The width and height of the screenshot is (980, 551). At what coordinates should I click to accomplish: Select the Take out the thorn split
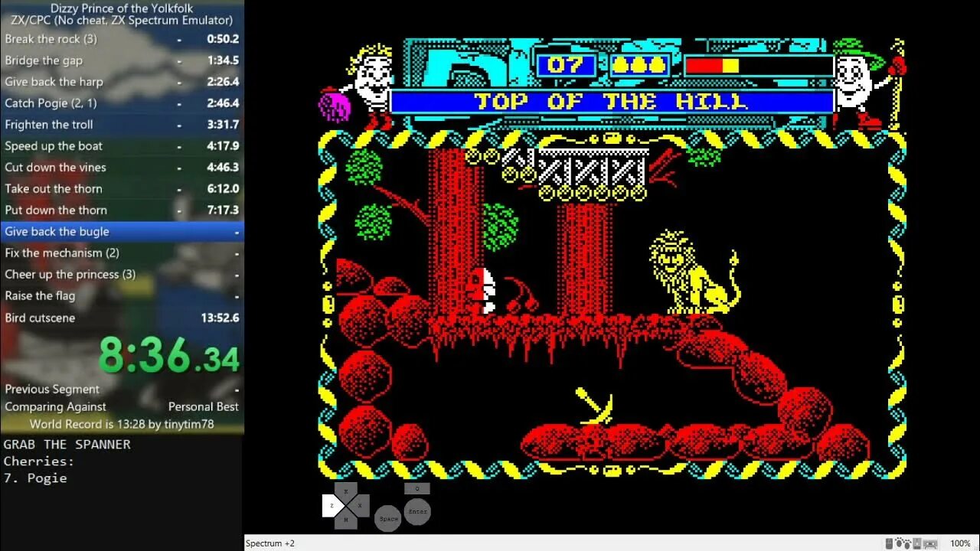click(122, 188)
